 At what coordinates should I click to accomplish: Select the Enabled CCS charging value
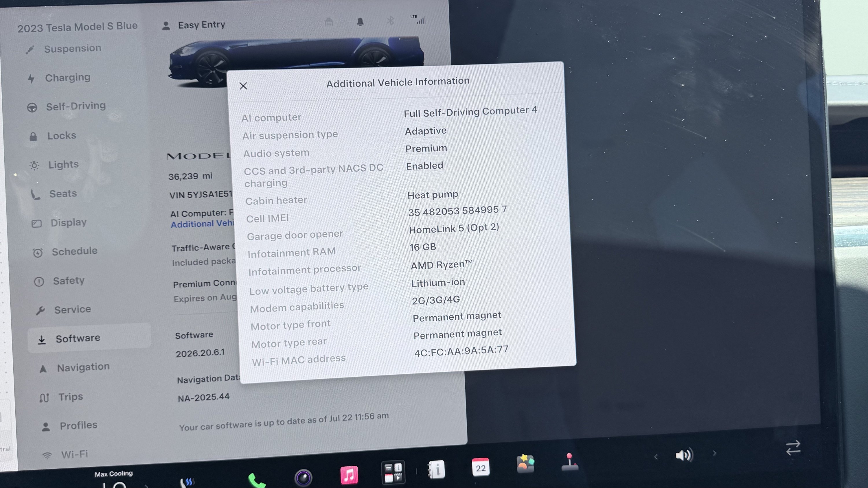(424, 166)
